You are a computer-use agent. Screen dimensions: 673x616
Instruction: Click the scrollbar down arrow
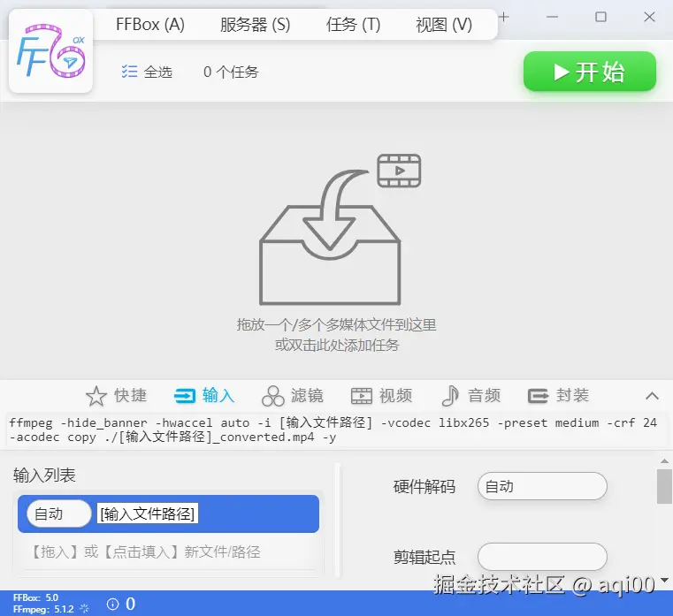pos(664,580)
